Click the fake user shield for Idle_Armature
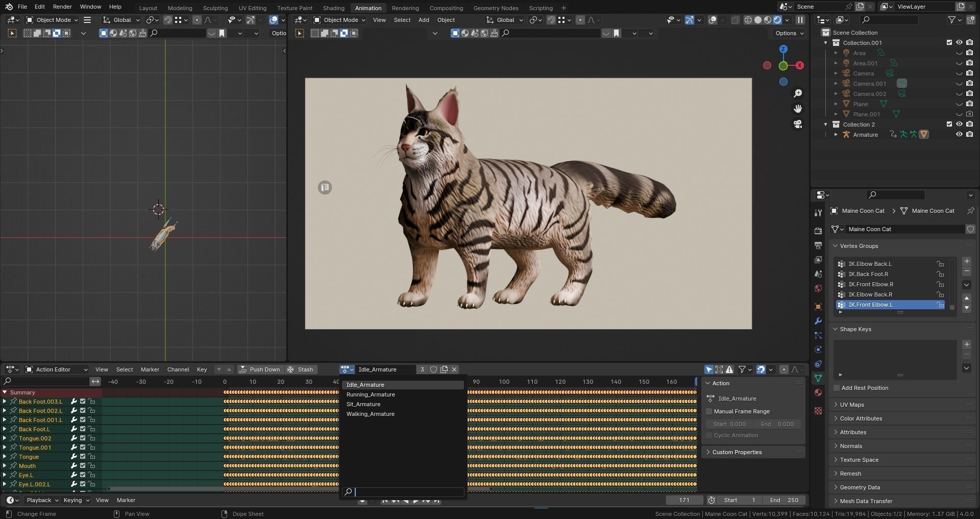 [433, 369]
